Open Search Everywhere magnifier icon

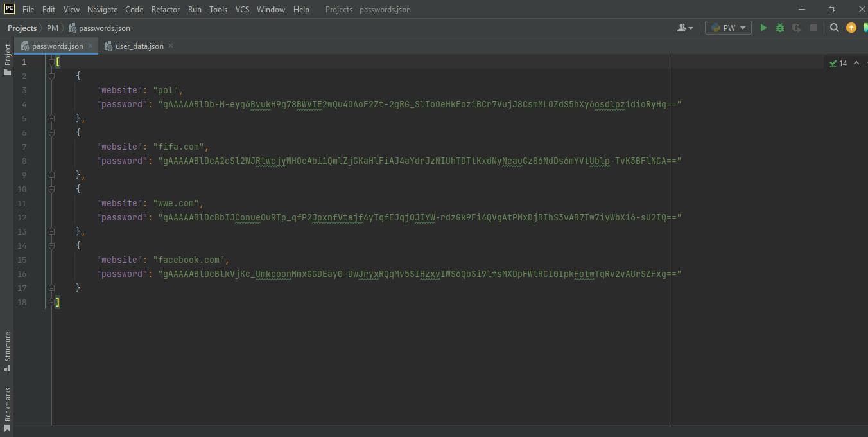point(834,28)
